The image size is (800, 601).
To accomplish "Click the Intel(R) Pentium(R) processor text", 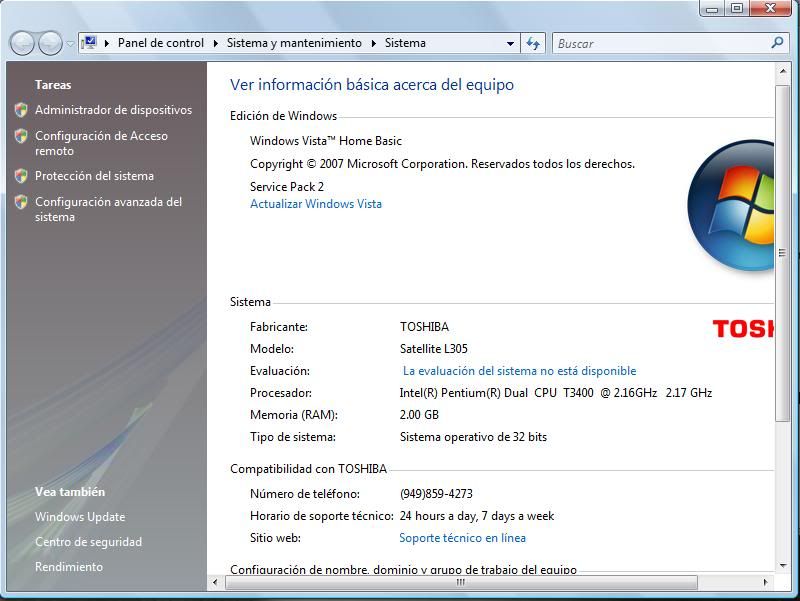I will pyautogui.click(x=556, y=393).
